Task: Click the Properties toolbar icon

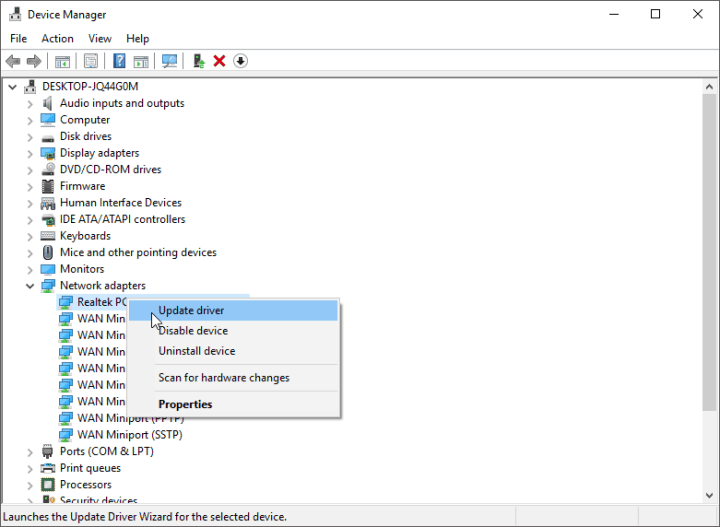Action: pos(91,61)
